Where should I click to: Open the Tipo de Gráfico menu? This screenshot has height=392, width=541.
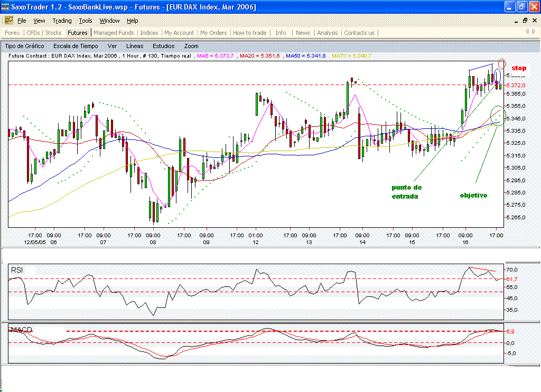click(x=25, y=46)
